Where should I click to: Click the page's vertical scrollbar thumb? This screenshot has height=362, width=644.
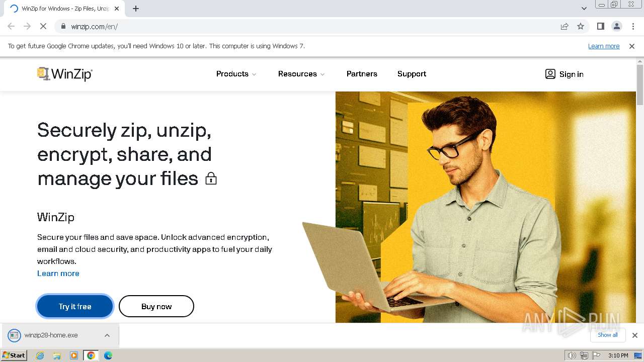[640, 84]
